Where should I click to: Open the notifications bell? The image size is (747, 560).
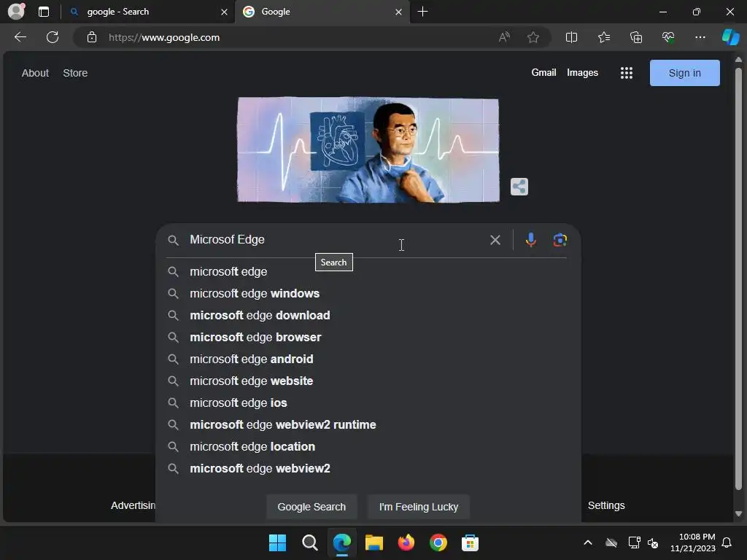(727, 542)
